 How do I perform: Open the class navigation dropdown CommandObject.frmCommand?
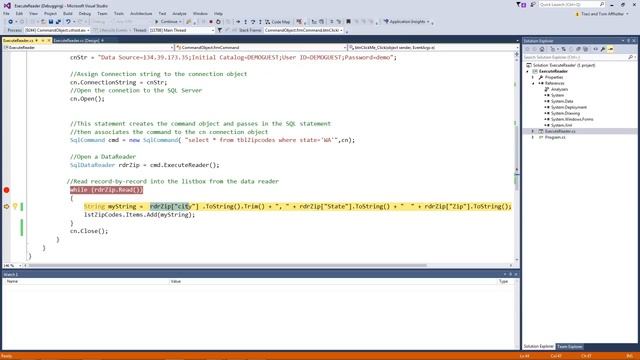260,47
